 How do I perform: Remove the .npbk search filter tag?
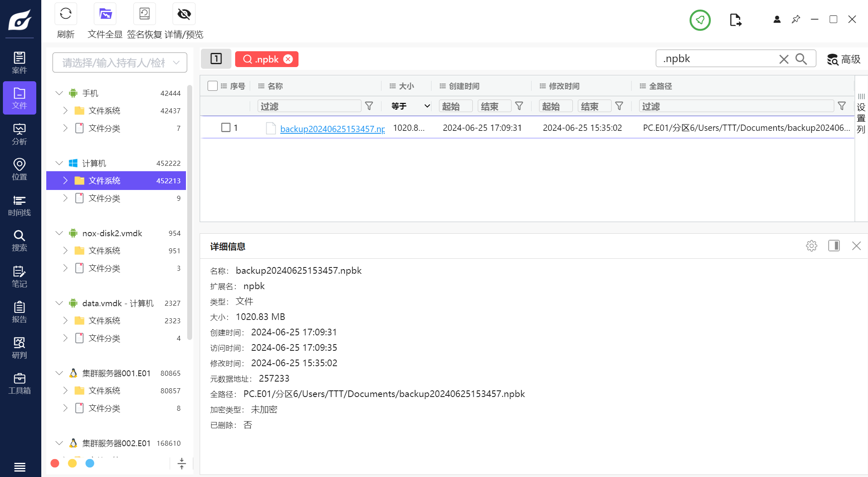point(288,59)
